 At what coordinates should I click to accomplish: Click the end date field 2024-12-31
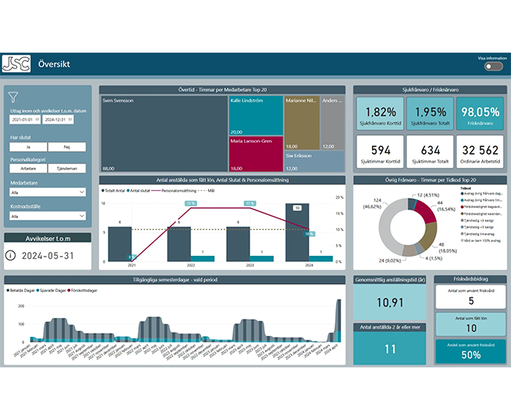[57, 119]
